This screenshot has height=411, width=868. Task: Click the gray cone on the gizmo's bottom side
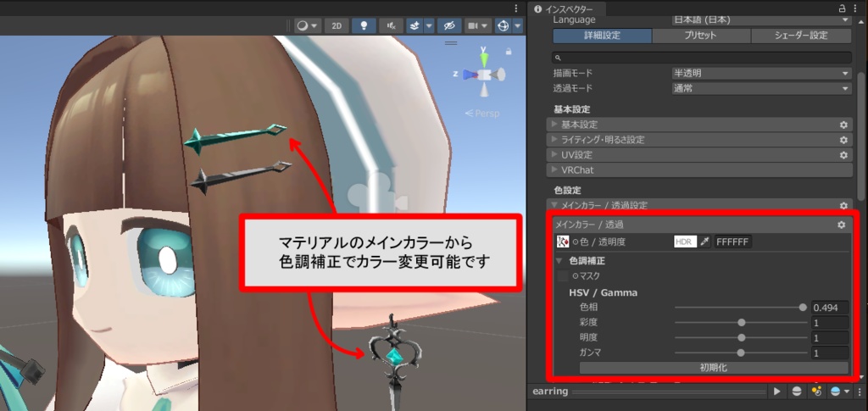point(484,90)
